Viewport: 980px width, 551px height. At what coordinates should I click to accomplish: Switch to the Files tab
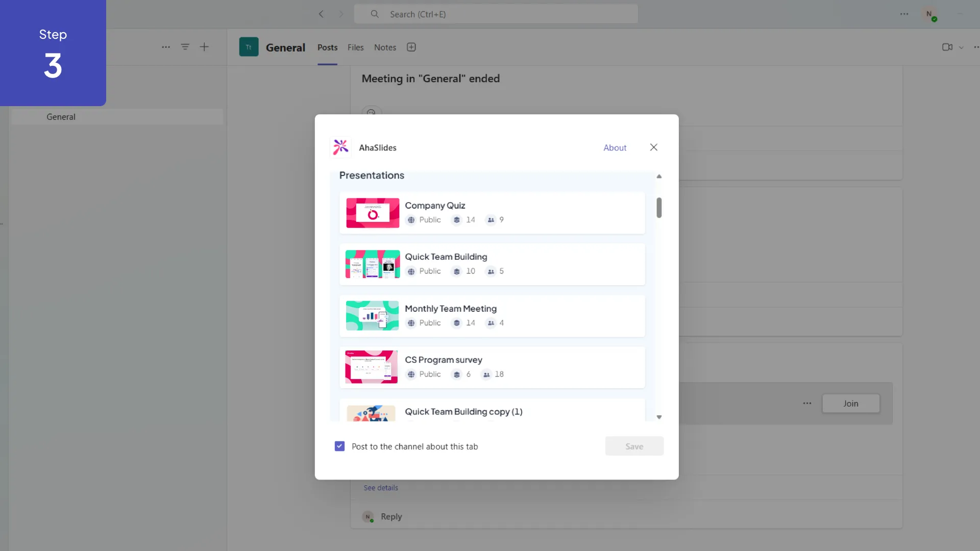(x=355, y=47)
